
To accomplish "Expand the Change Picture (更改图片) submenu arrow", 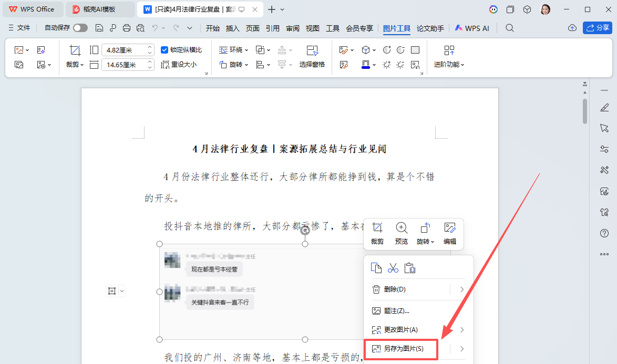I will (x=461, y=330).
